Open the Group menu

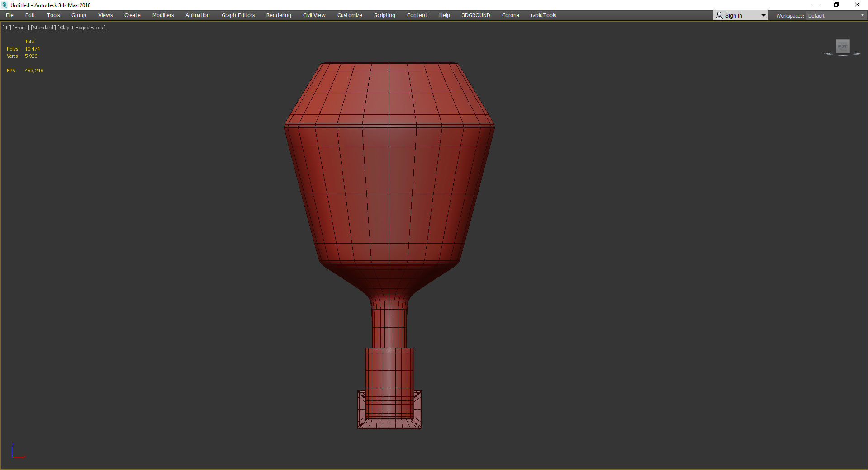pyautogui.click(x=79, y=15)
